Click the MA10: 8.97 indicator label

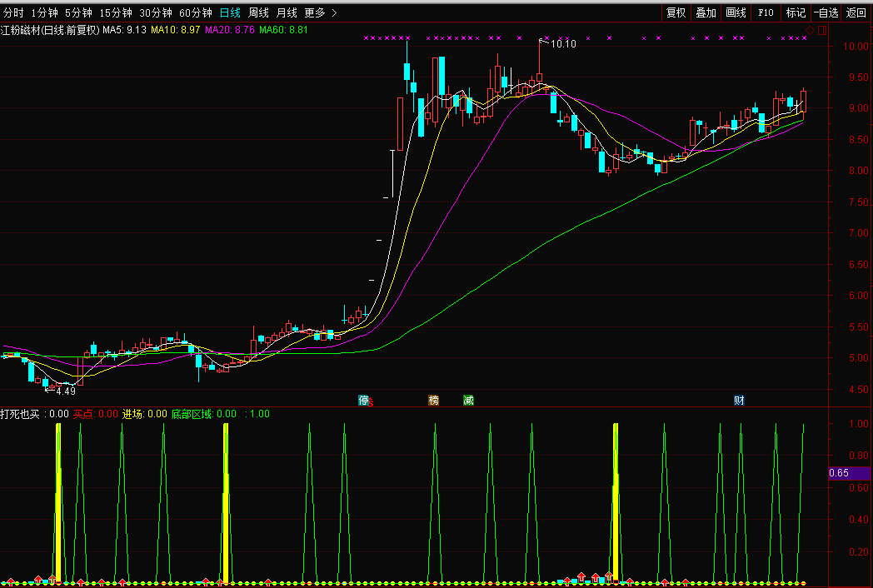coord(176,30)
